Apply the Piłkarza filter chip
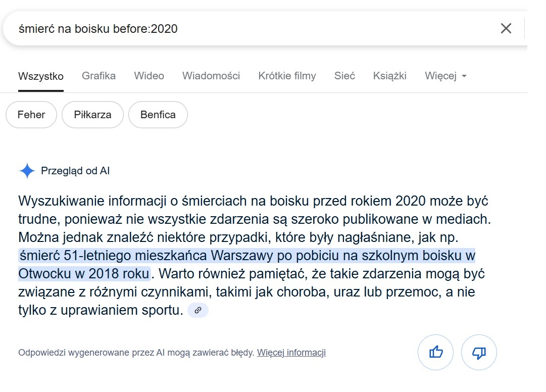This screenshot has height=392, width=546. (x=92, y=115)
